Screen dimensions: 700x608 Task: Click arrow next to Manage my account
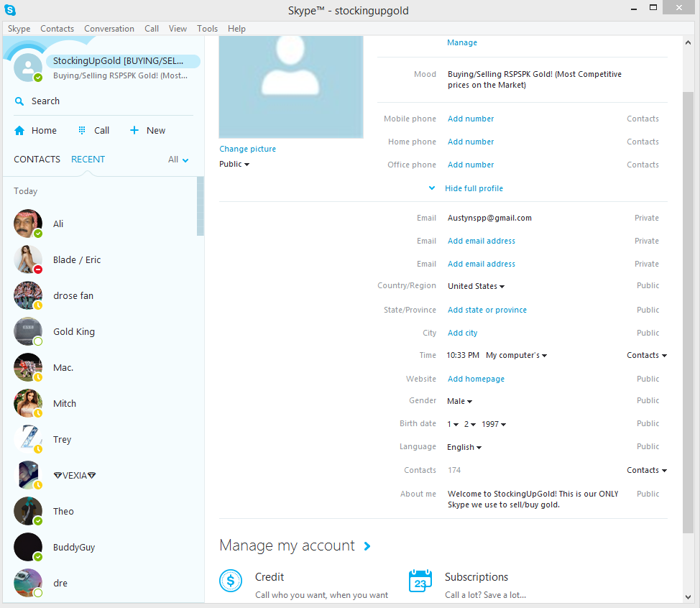coord(367,546)
